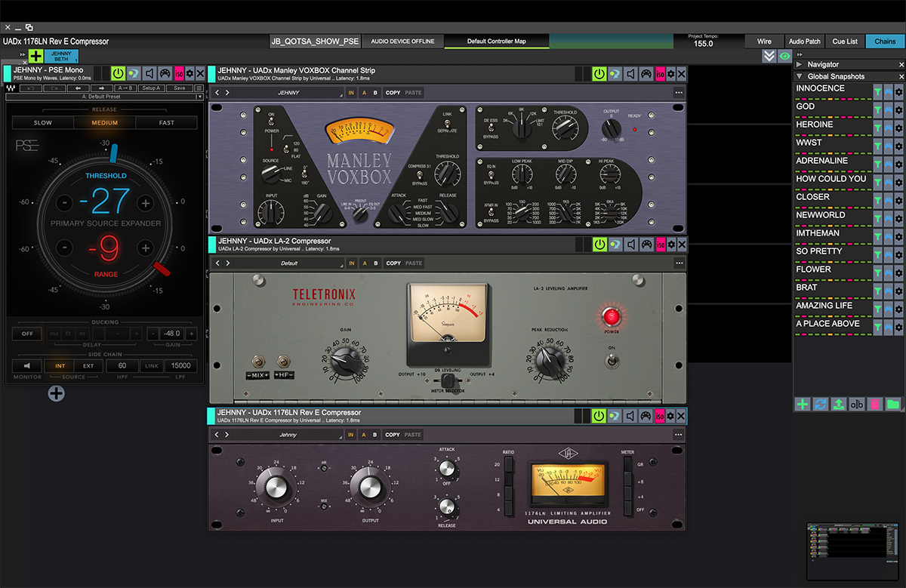This screenshot has width=906, height=588.
Task: Open the gear settings for GOD snapshot
Action: point(898,109)
